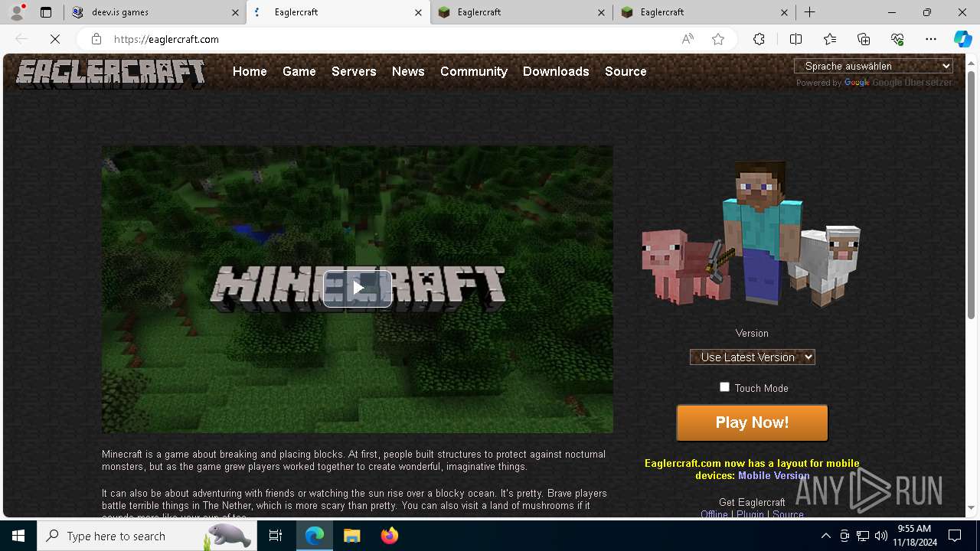This screenshot has width=980, height=551.
Task: Open Browser essentials heart icon
Action: pyautogui.click(x=897, y=39)
